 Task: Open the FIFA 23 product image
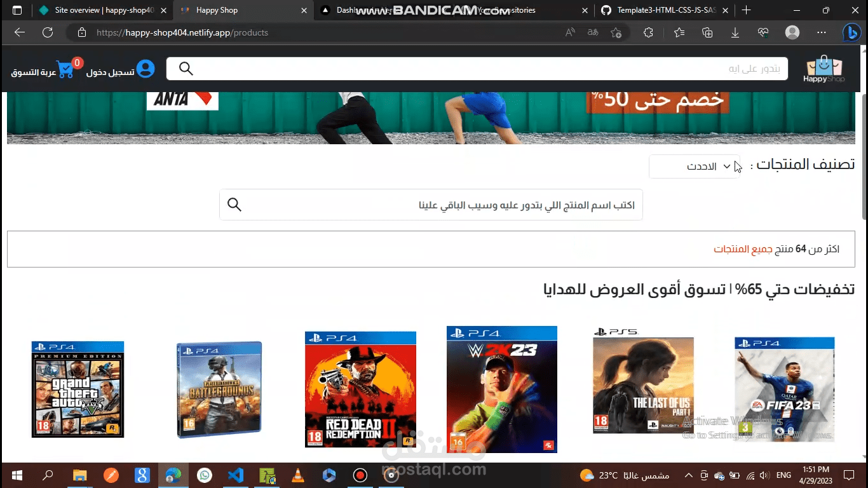point(785,390)
